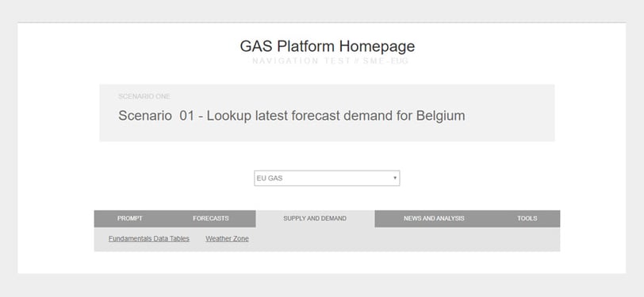The height and width of the screenshot is (297, 644).
Task: Click the word Homepage in the page title
Action: click(377, 46)
